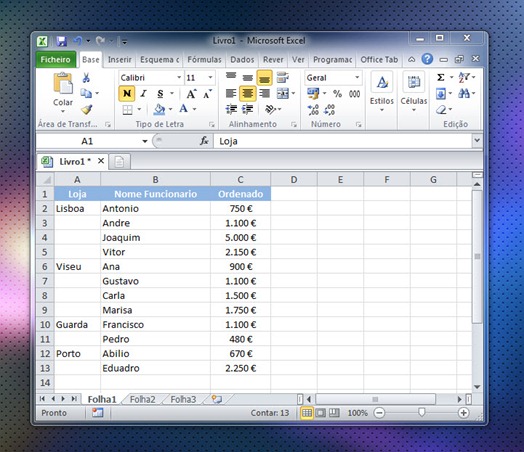Toggle center horizontal alignment
Screen dimensions: 524x452
(x=248, y=94)
